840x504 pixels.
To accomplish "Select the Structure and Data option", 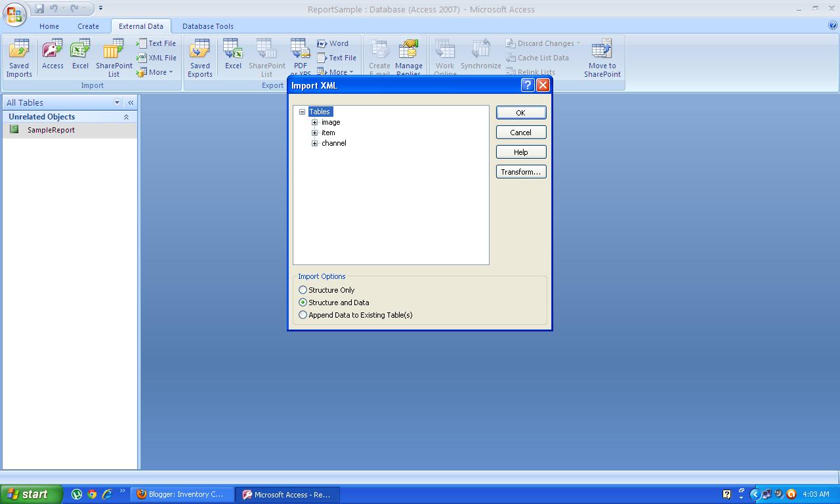I will click(334, 303).
